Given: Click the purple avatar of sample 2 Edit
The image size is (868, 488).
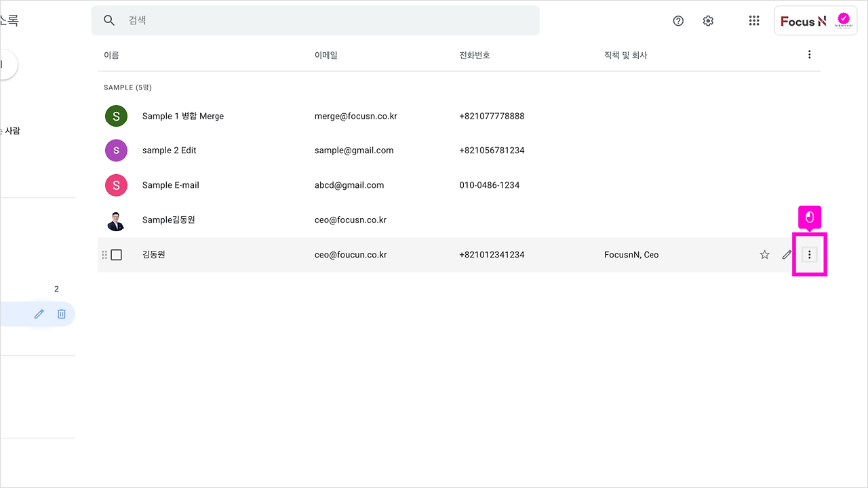Looking at the screenshot, I should click(x=116, y=150).
